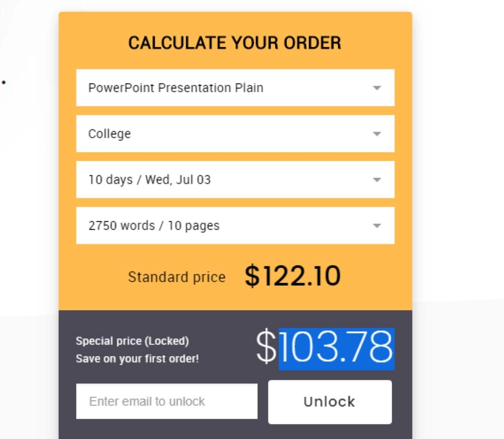Click the Save on your first order text
This screenshot has width=504, height=439.
(x=137, y=359)
